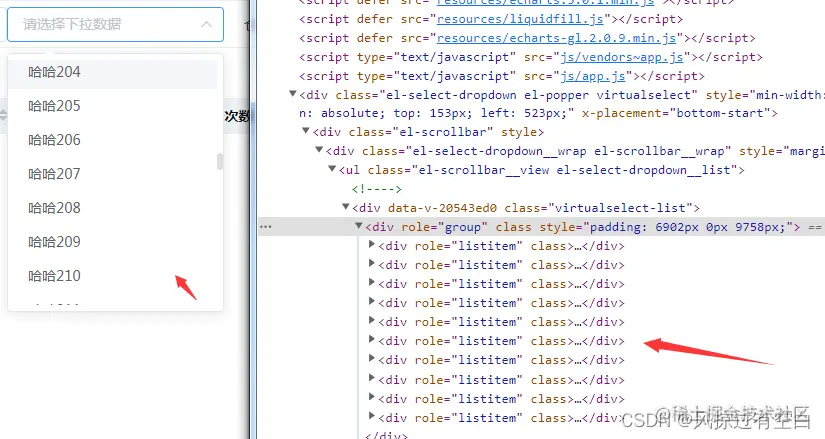Click the 请选择下拉数据 select input
Screen dimensions: 825x439
tap(115, 24)
